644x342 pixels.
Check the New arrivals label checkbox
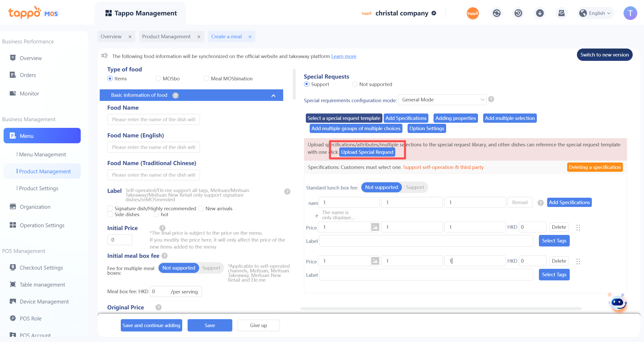pyautogui.click(x=201, y=208)
